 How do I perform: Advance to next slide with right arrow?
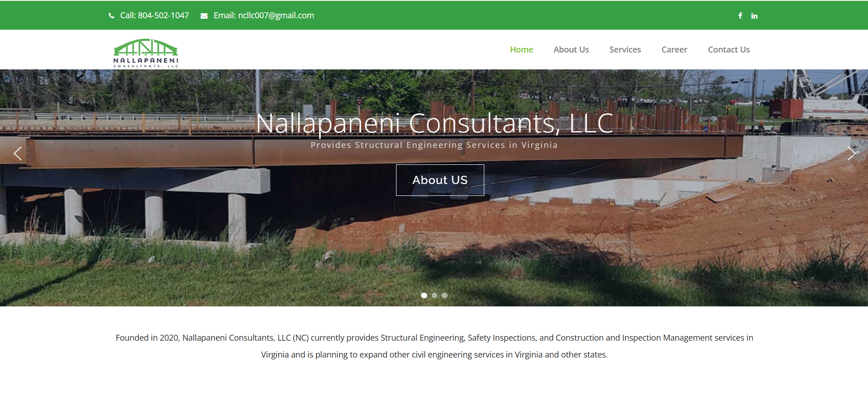851,153
